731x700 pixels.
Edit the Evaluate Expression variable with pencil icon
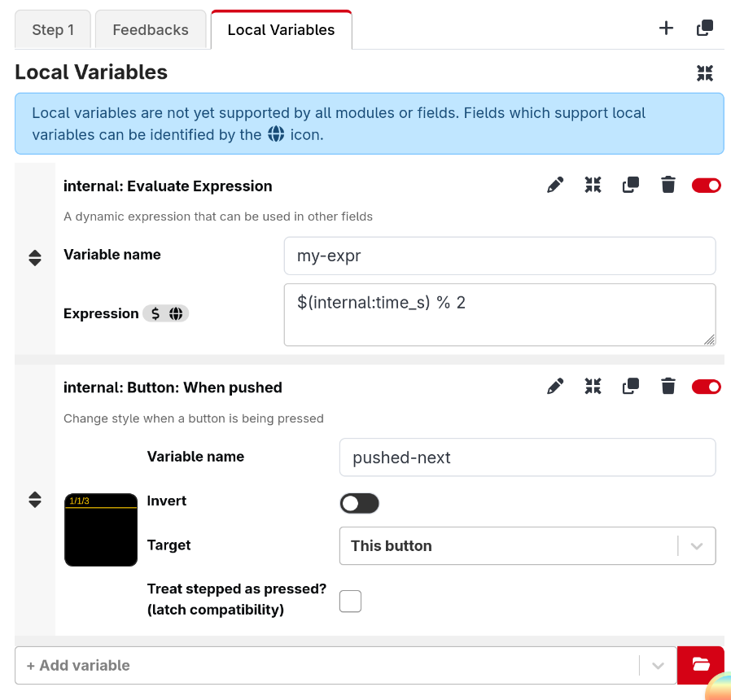pos(555,185)
